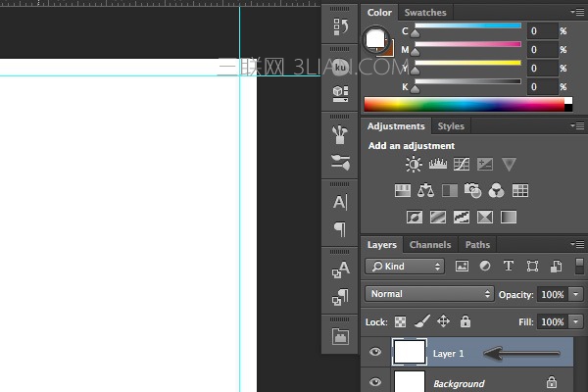The height and width of the screenshot is (392, 588).
Task: Click the Black K slider track
Action: 468,81
